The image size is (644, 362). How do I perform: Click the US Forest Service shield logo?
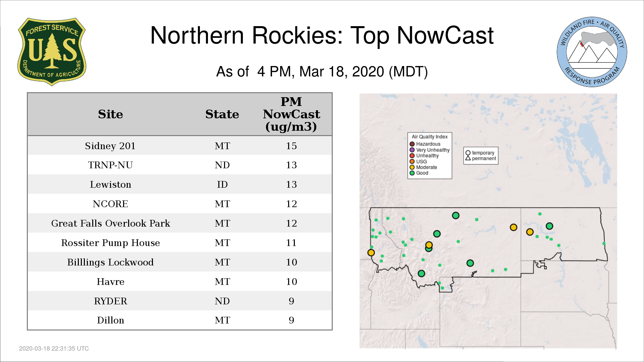(52, 52)
